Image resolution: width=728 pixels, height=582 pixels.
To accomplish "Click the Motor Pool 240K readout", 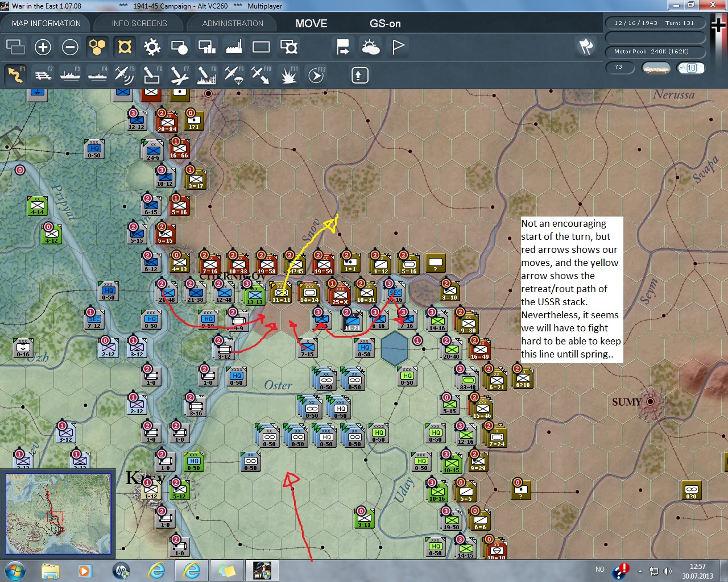I will coord(655,52).
